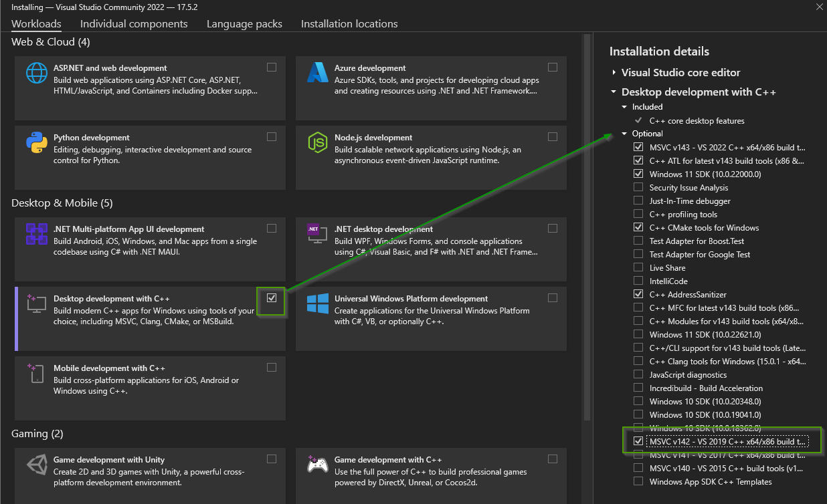Screen dimensions: 827x504
Task: Collapse the Optional components list
Action: click(624, 134)
